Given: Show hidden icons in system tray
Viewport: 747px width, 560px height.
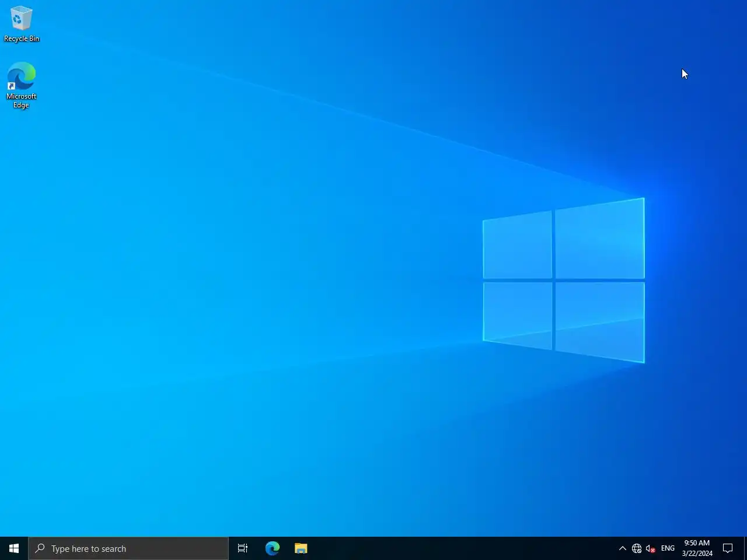Looking at the screenshot, I should [x=623, y=548].
